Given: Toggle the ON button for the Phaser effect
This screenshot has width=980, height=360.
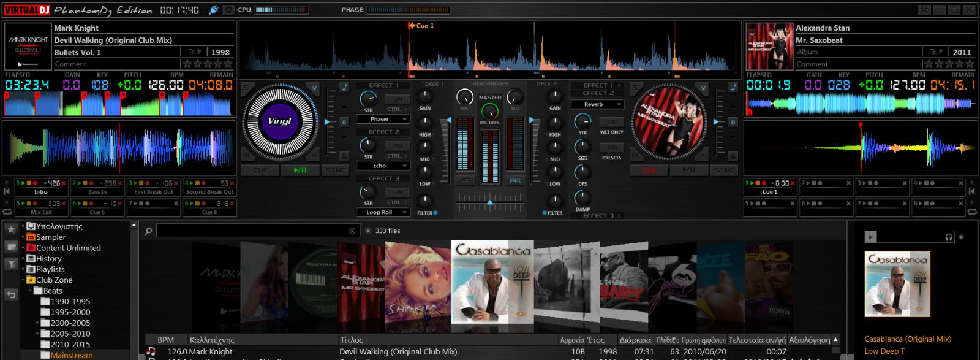Looking at the screenshot, I should 398,99.
